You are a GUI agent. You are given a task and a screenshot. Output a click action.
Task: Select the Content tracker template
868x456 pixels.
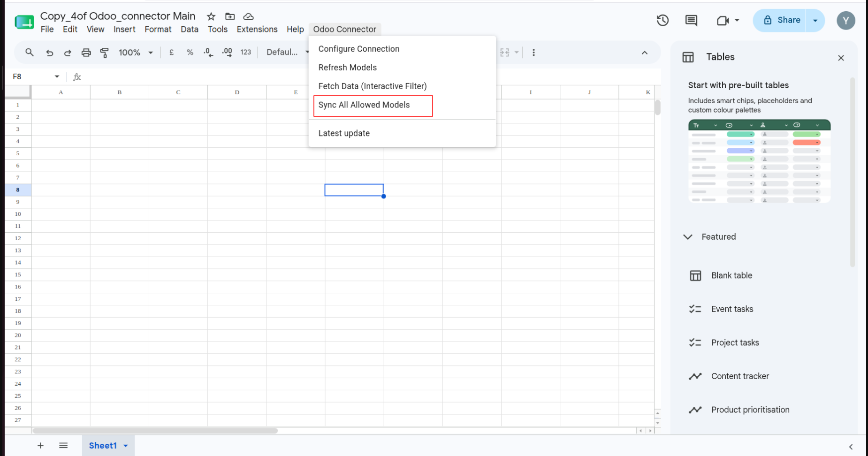coord(740,376)
